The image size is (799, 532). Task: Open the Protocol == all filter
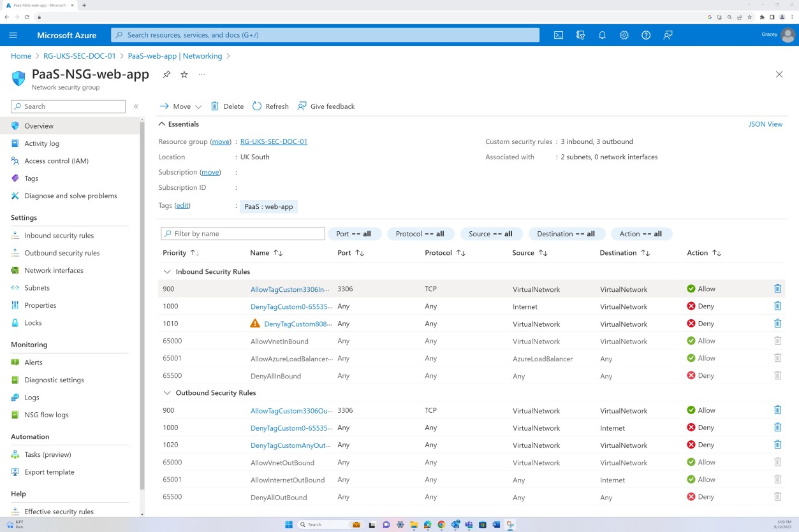click(420, 234)
